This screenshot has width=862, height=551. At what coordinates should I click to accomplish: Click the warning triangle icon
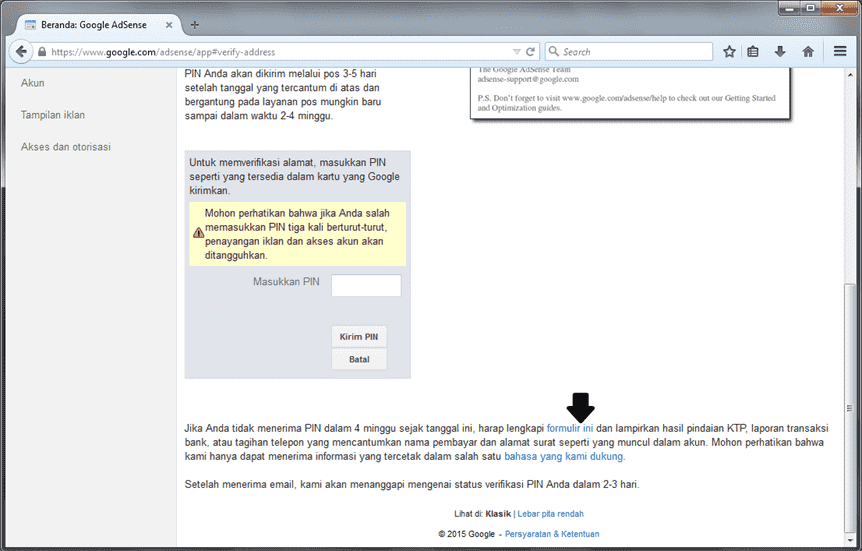tap(198, 233)
